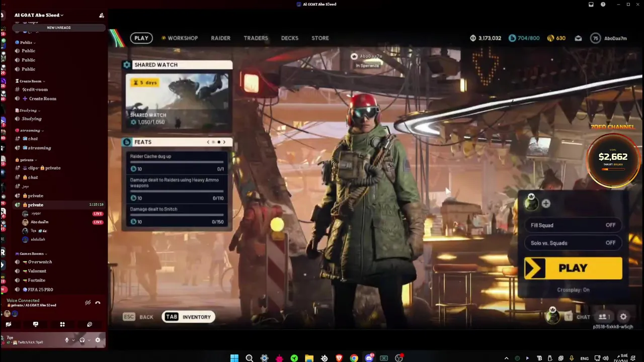This screenshot has height=362, width=644.
Task: Toggle Fill Squad option
Action: (573, 225)
